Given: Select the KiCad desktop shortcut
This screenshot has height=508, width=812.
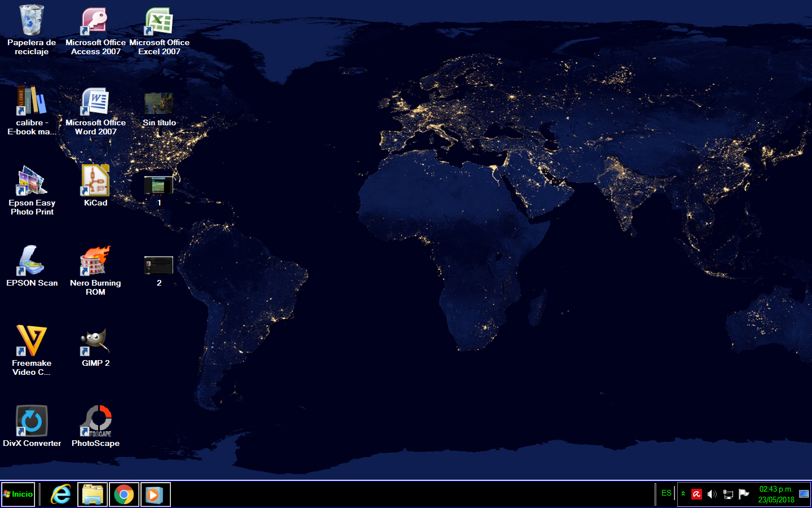Looking at the screenshot, I should [x=95, y=186].
